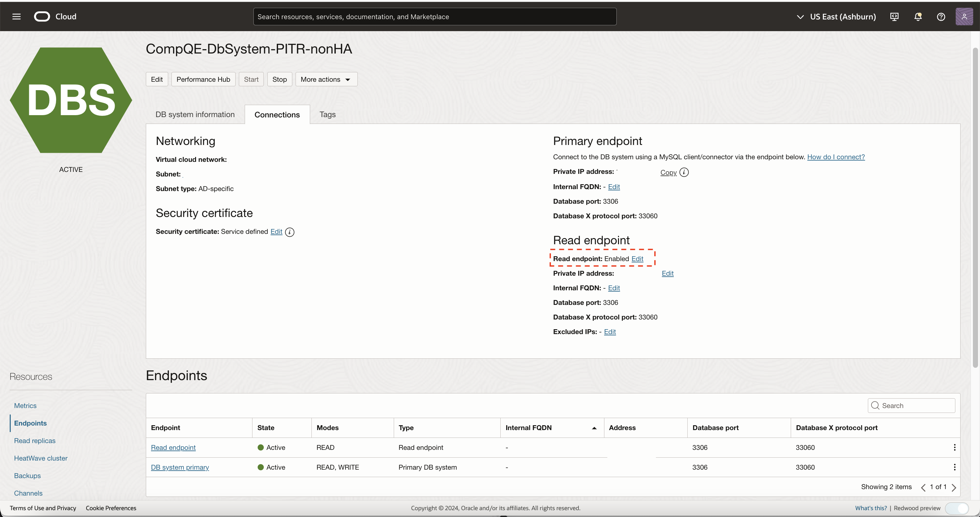Click the info icon beside the Copy link

pos(684,172)
